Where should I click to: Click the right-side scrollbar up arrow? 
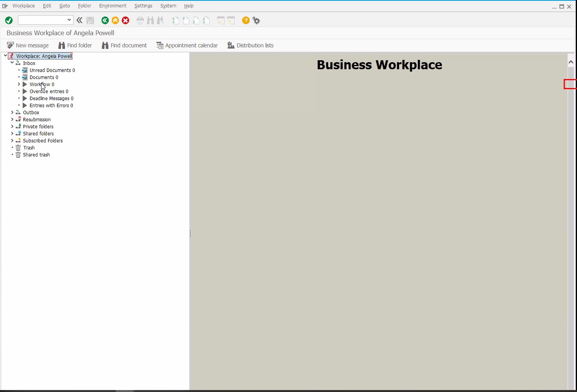(x=571, y=61)
